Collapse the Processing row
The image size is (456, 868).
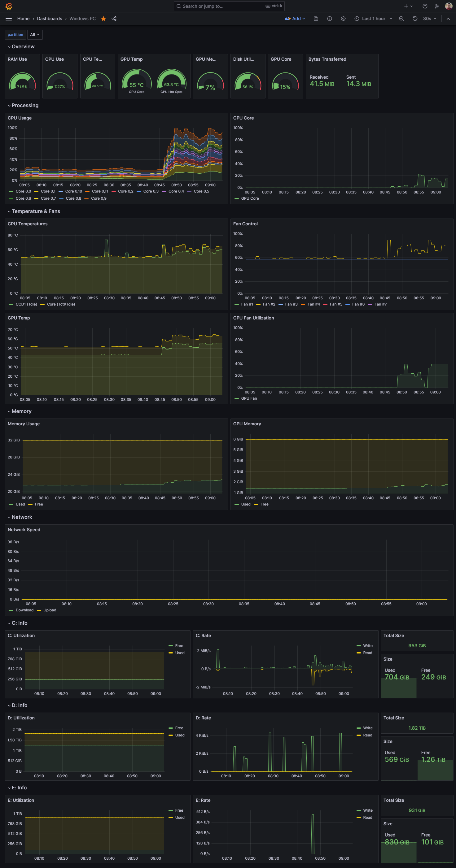(x=23, y=106)
